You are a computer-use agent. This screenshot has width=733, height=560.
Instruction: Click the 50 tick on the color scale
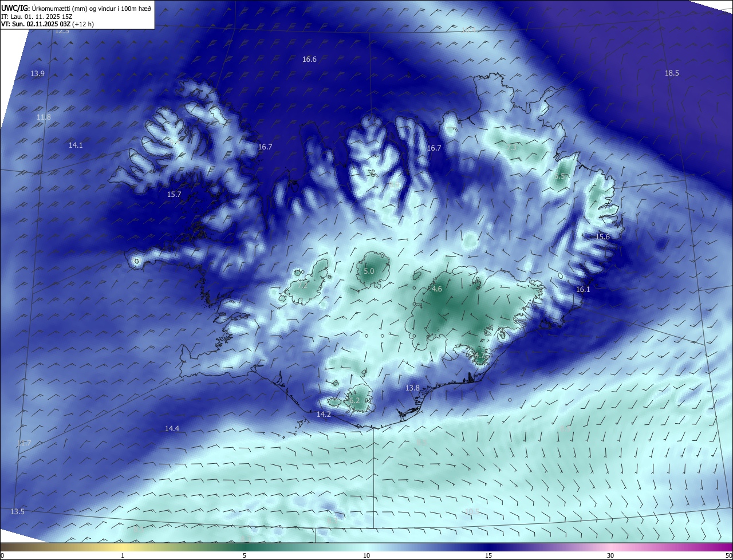[x=728, y=555]
